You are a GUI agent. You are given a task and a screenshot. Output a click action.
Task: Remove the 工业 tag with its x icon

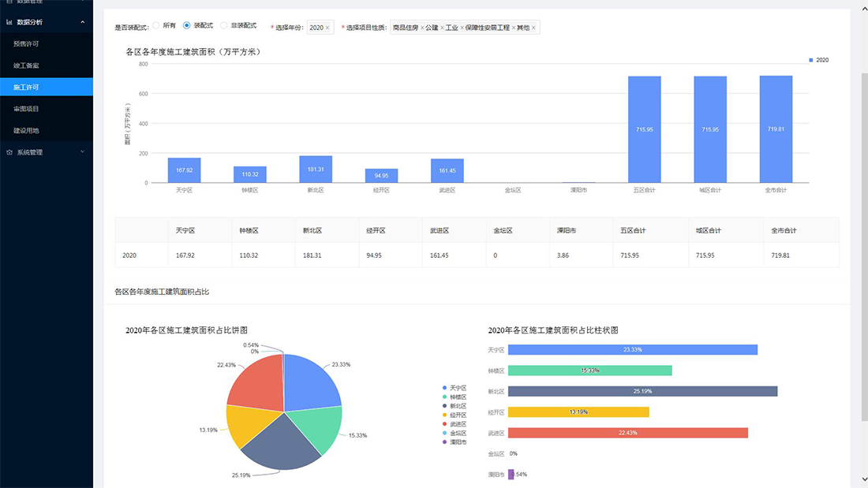[x=462, y=28]
